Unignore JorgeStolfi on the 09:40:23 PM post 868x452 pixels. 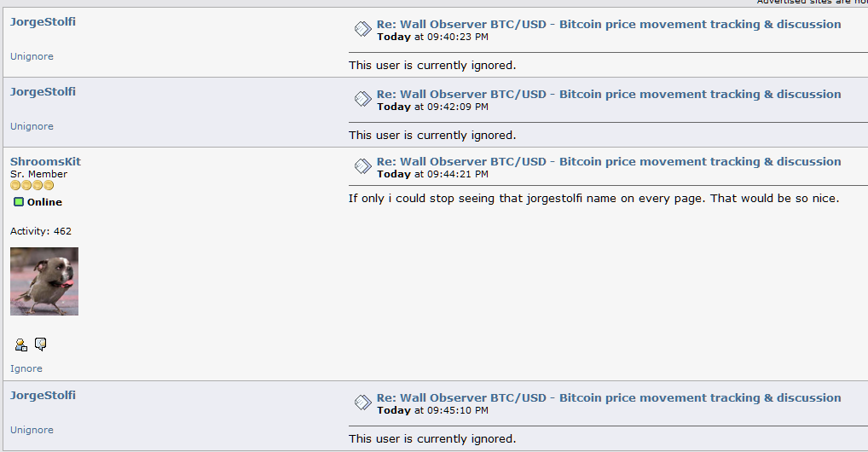32,56
